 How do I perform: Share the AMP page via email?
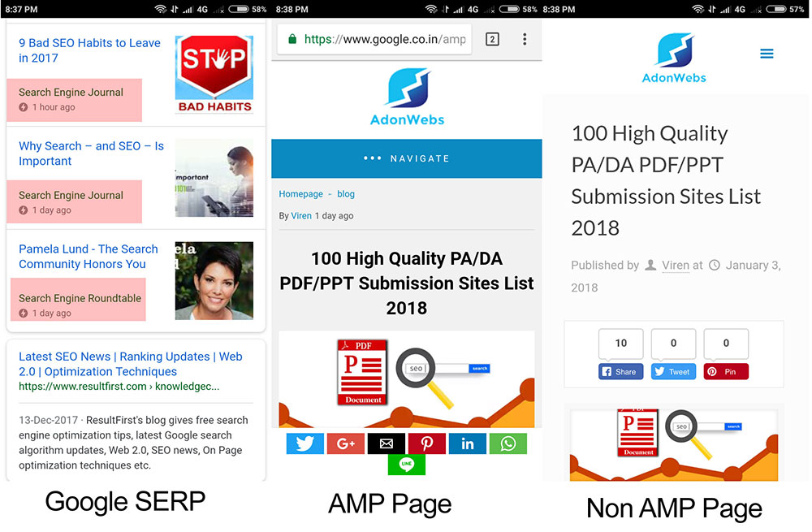387,443
